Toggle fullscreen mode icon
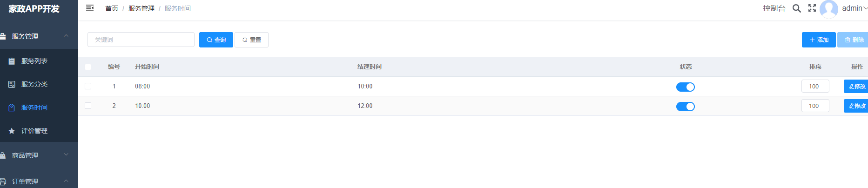The image size is (868, 188). click(x=812, y=8)
